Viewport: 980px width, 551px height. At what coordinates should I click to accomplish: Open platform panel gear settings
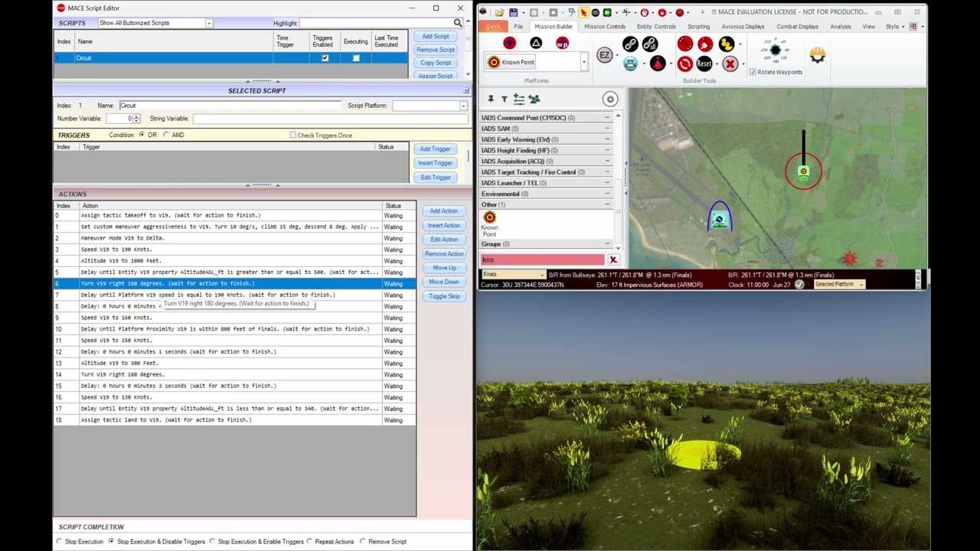(609, 99)
